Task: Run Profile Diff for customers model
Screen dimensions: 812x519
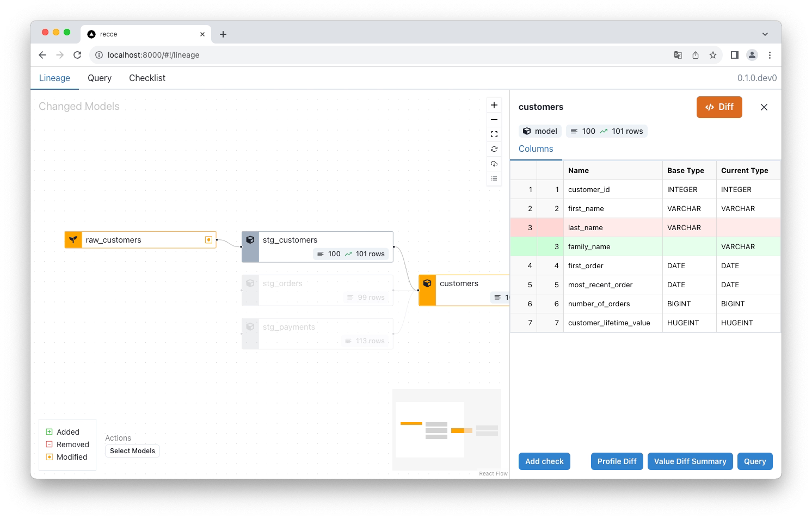Action: (617, 461)
